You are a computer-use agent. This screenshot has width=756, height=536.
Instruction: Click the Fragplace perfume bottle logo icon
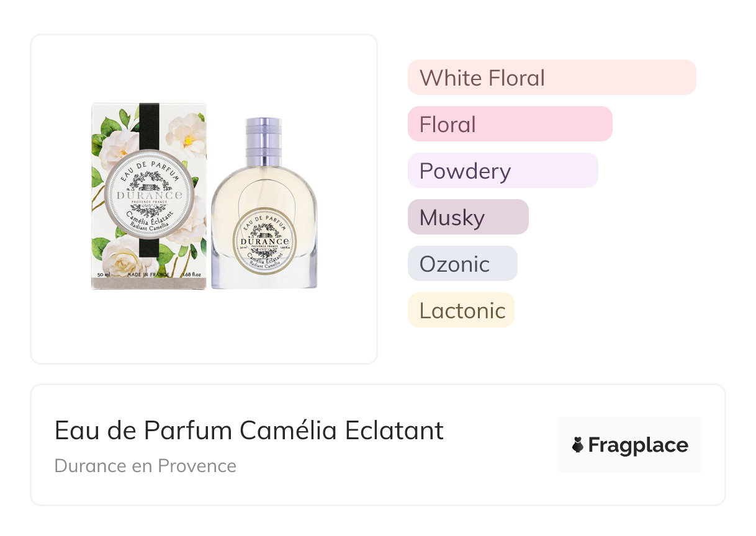(578, 445)
